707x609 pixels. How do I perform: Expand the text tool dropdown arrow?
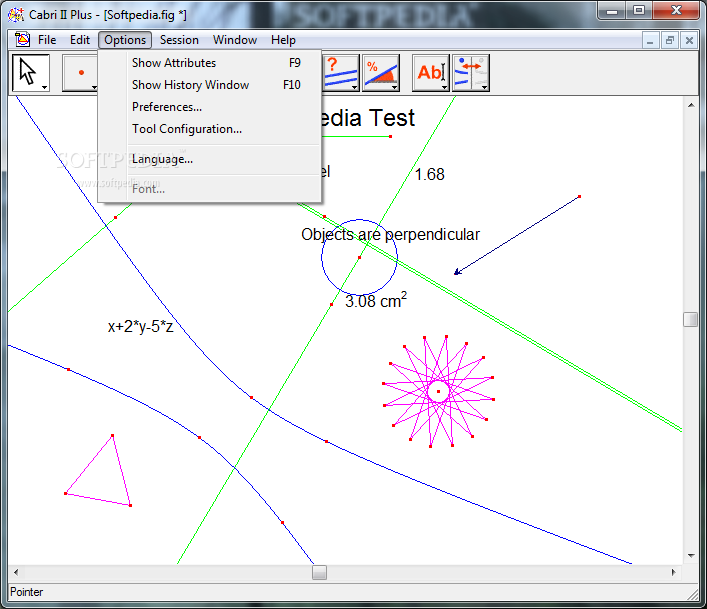(445, 87)
